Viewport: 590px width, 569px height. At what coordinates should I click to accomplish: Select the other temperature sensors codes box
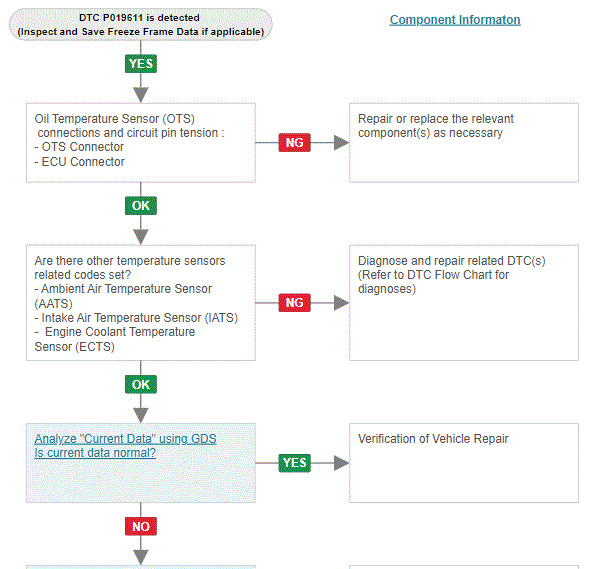[141, 303]
